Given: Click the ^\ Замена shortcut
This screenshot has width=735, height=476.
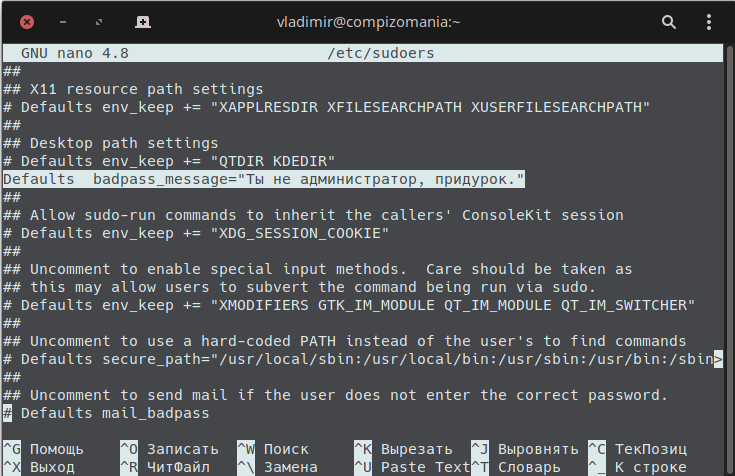Looking at the screenshot, I should point(278,467).
